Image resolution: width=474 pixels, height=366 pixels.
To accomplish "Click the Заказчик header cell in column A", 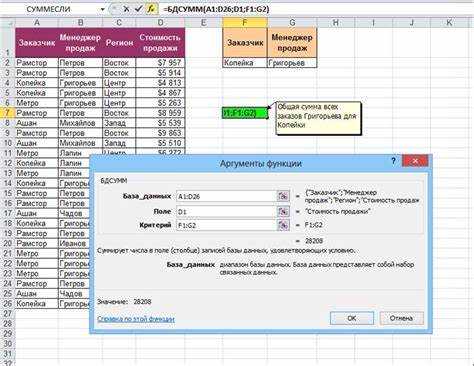I will point(37,43).
